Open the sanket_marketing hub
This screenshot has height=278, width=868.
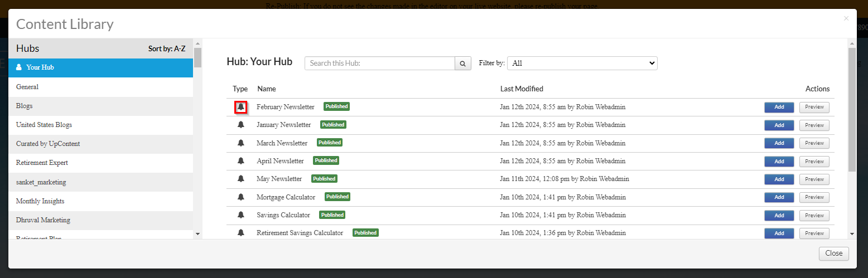(100, 182)
